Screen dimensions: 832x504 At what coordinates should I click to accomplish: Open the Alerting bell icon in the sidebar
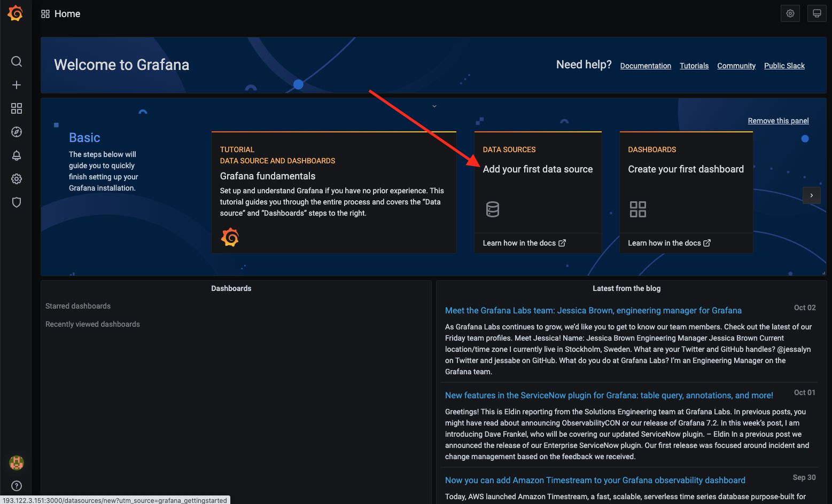click(17, 155)
